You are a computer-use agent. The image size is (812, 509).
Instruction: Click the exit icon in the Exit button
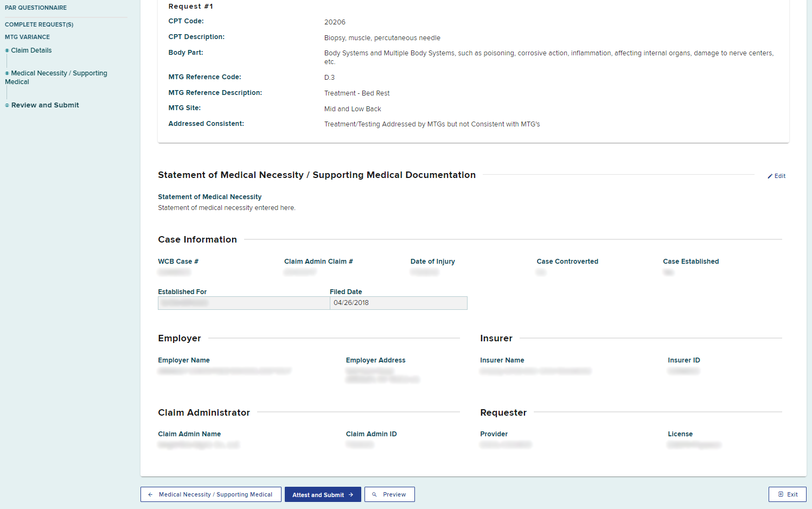click(x=781, y=495)
